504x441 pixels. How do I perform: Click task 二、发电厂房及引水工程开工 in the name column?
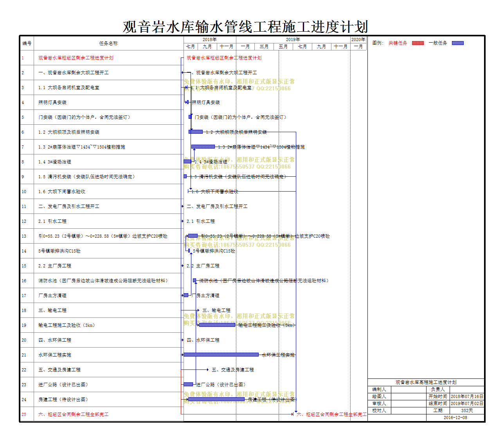(x=69, y=206)
